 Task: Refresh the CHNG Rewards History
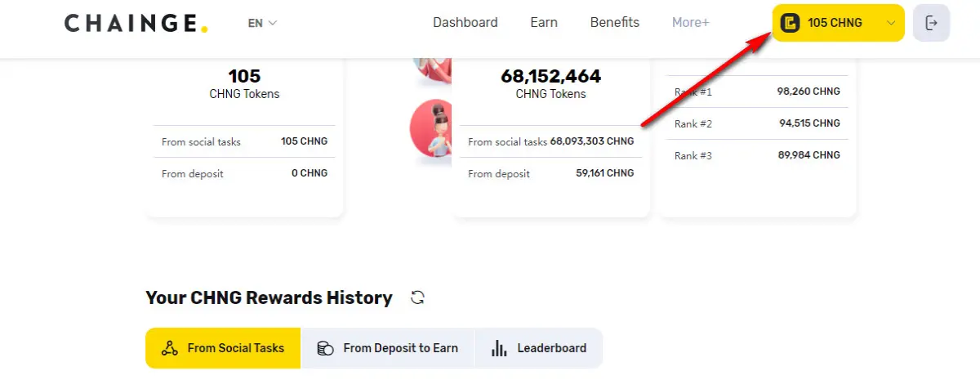(417, 297)
